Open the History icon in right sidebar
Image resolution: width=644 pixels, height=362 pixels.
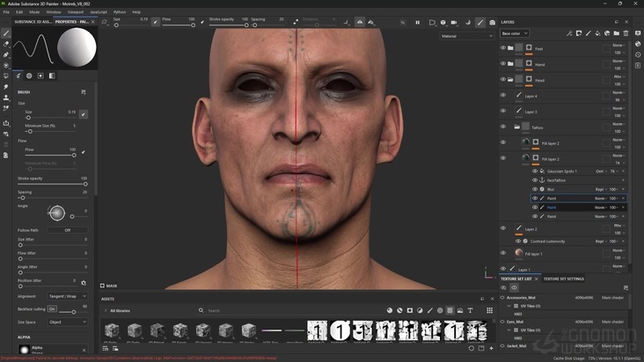638,54
